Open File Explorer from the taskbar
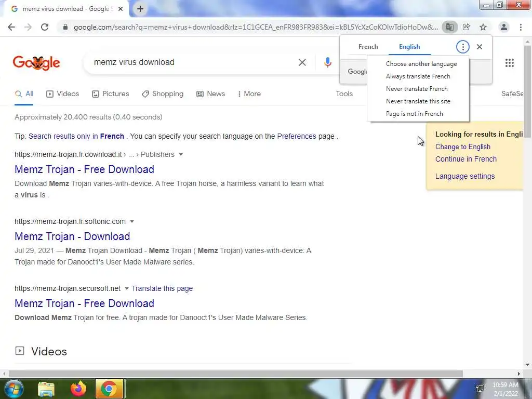The image size is (532, 399). click(46, 389)
